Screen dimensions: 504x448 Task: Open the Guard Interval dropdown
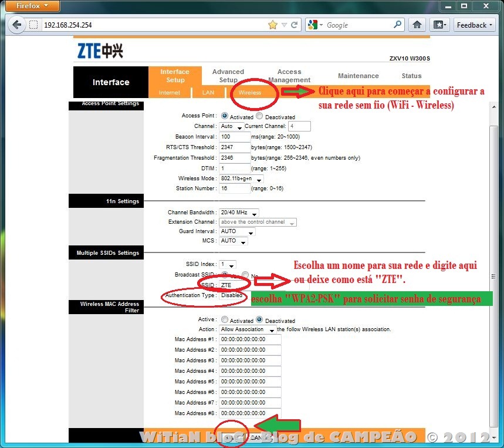coord(237,231)
